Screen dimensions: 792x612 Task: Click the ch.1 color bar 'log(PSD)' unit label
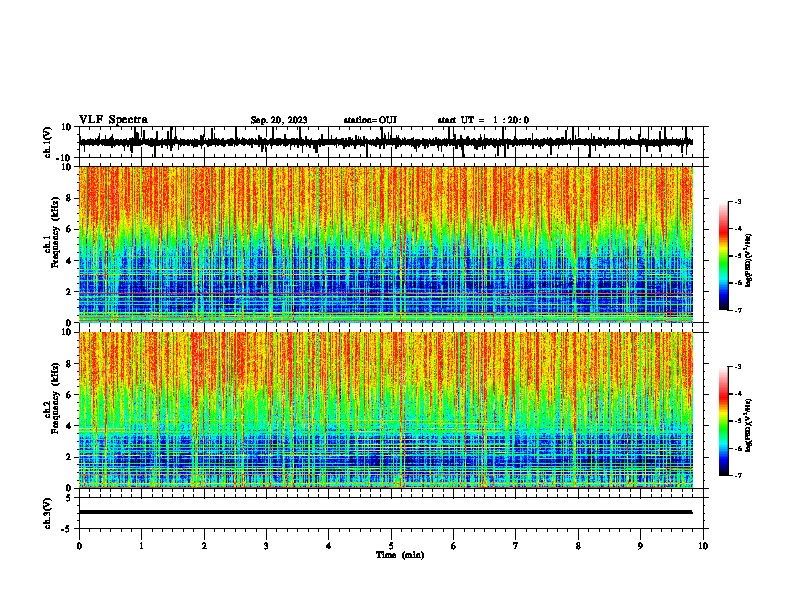pyautogui.click(x=748, y=260)
